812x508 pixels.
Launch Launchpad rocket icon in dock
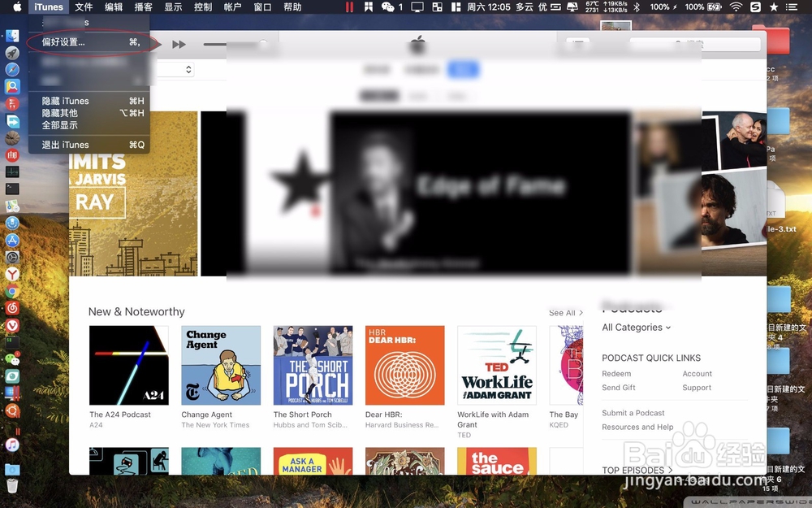(12, 53)
